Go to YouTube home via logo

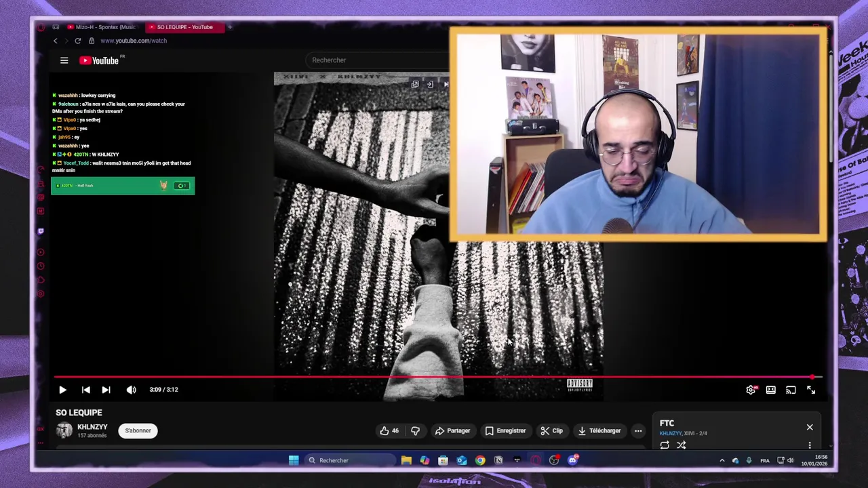point(100,60)
